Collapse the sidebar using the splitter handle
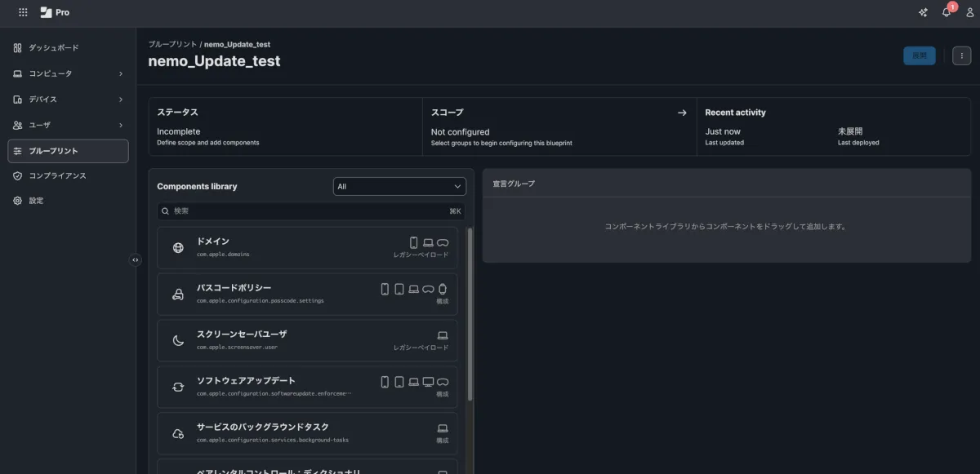The image size is (980, 474). pos(136,260)
